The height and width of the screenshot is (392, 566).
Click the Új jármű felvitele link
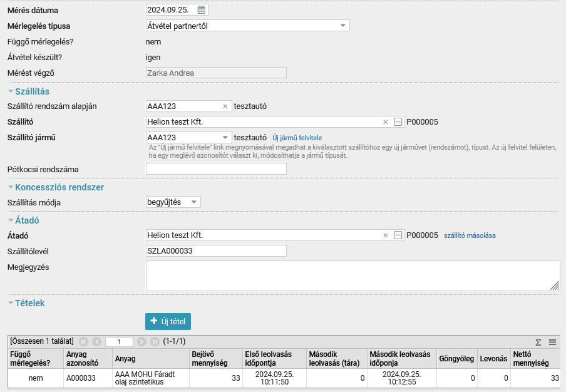[297, 138]
